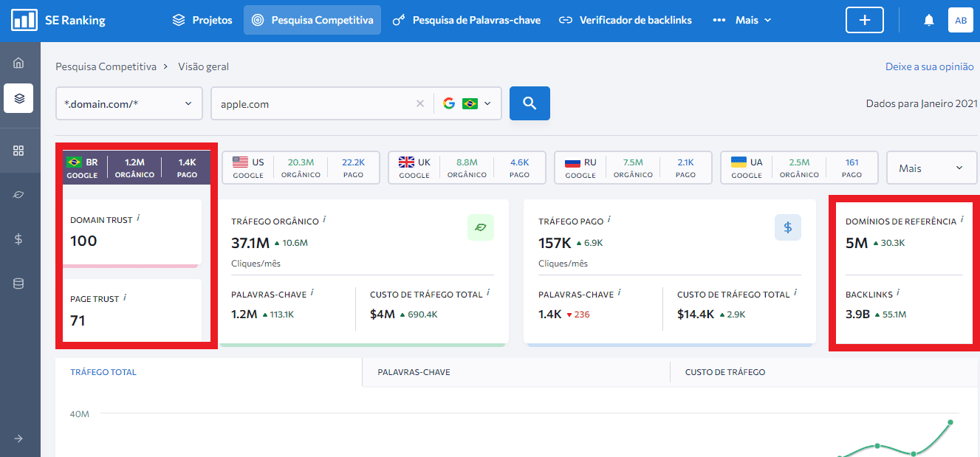The image size is (980, 457).
Task: Click the last data point on chart
Action: (950, 422)
